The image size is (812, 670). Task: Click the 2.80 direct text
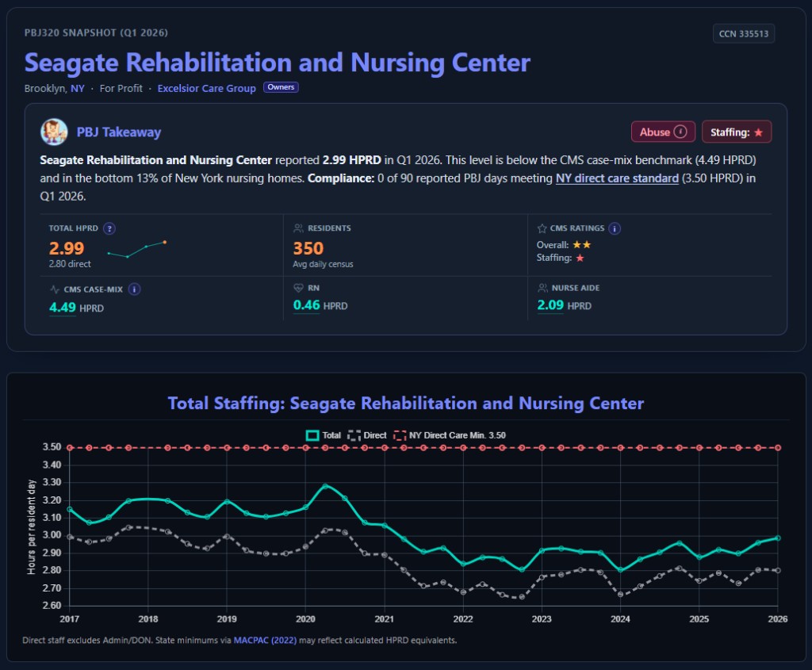point(70,264)
